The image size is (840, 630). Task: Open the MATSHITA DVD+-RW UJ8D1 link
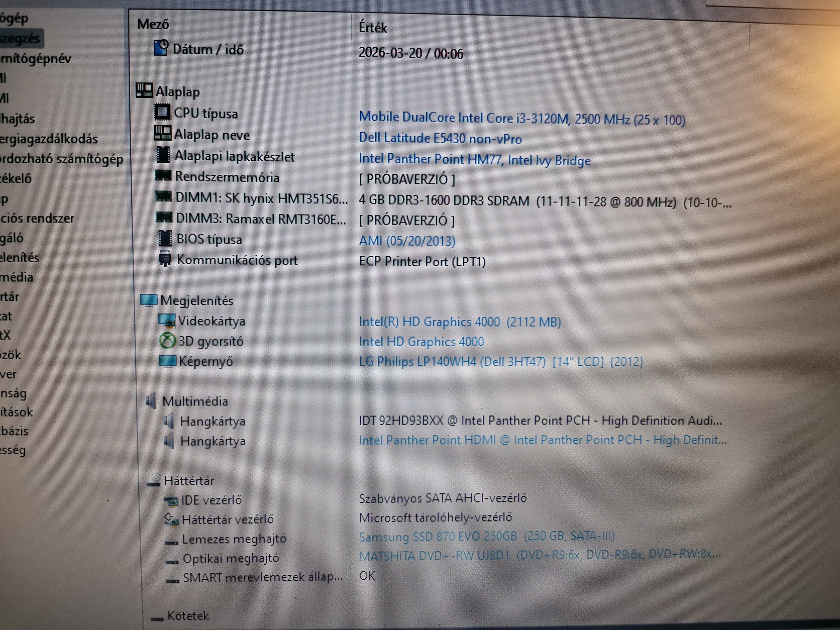point(540,555)
